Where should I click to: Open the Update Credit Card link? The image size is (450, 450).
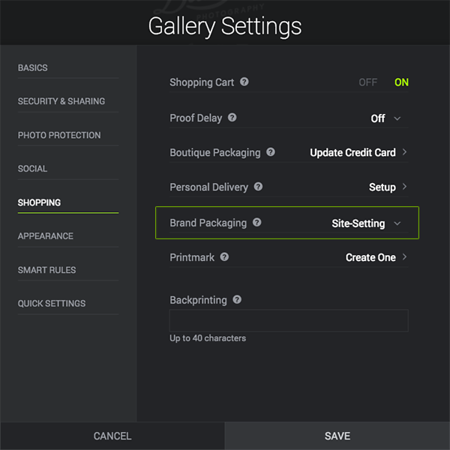click(x=358, y=153)
